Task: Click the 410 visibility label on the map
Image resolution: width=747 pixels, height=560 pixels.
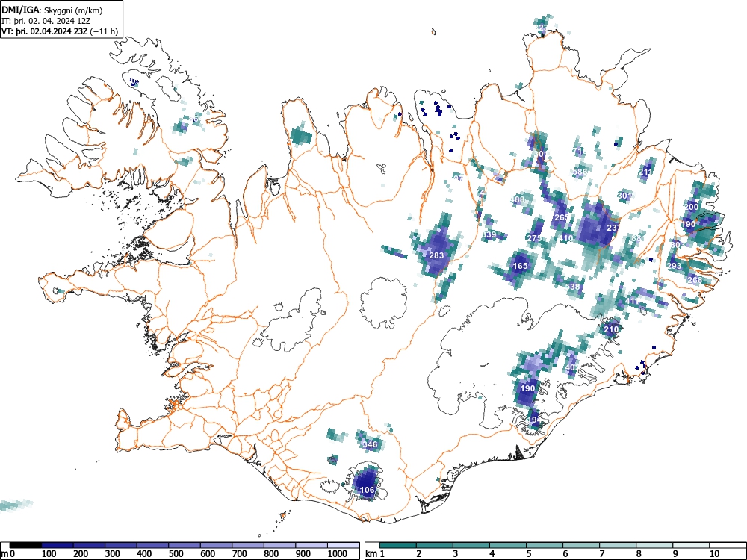Action: click(566, 238)
